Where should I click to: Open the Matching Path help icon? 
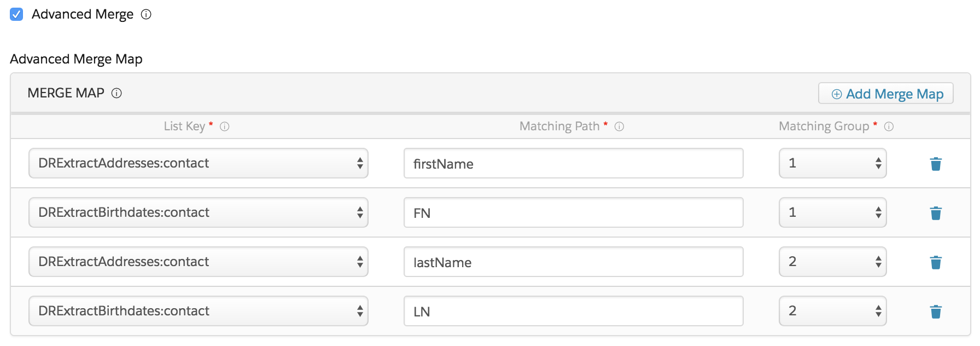tap(619, 126)
